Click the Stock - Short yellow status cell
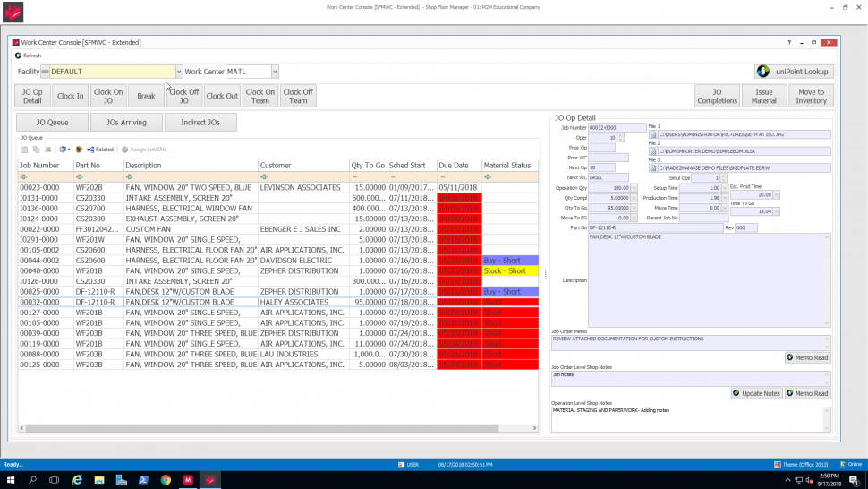The image size is (868, 489). [510, 270]
